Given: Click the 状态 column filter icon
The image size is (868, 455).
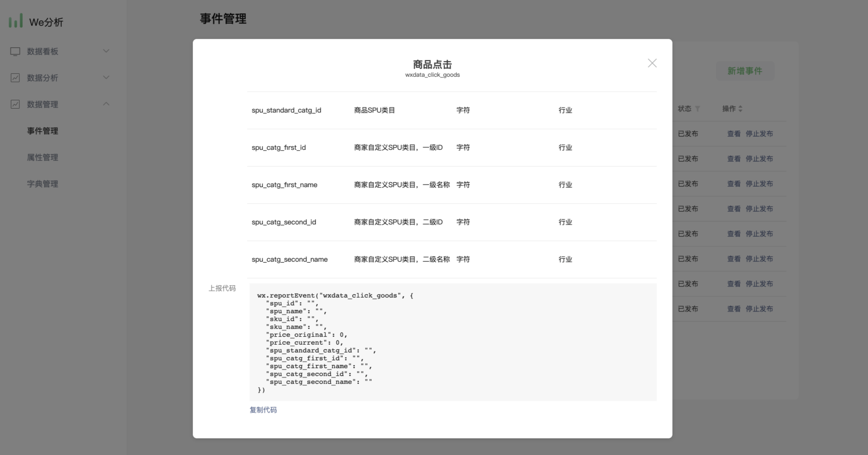Looking at the screenshot, I should [698, 109].
